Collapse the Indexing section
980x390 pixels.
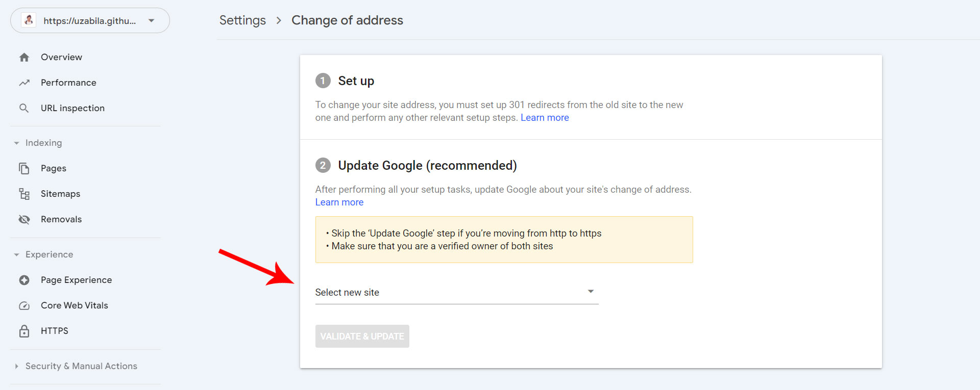[x=17, y=143]
